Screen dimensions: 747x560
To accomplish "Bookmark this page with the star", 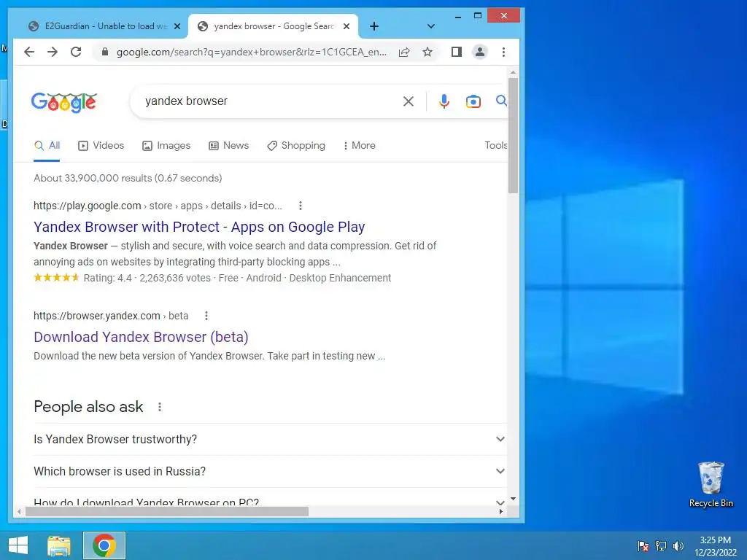I will pyautogui.click(x=427, y=52).
